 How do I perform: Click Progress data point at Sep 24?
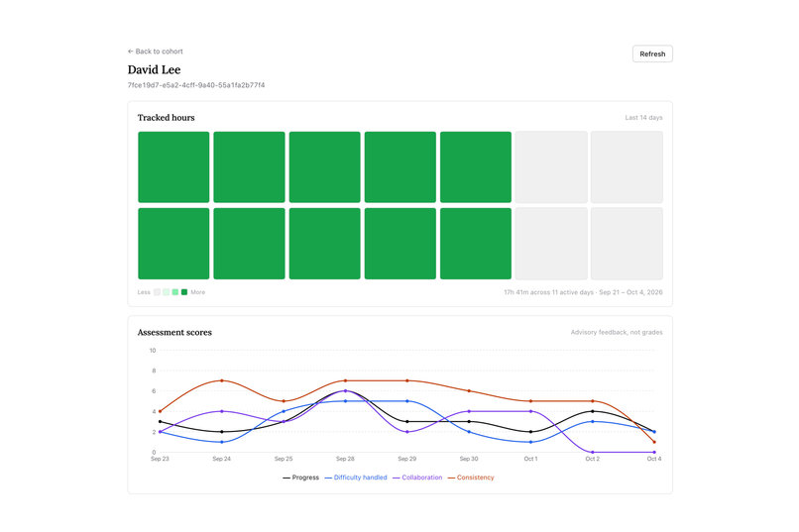pyautogui.click(x=222, y=432)
